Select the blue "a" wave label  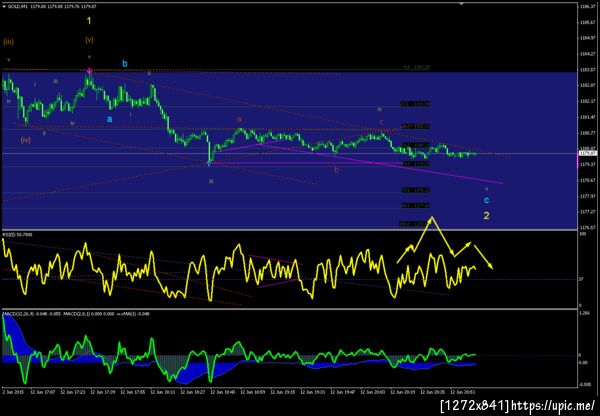coord(109,119)
